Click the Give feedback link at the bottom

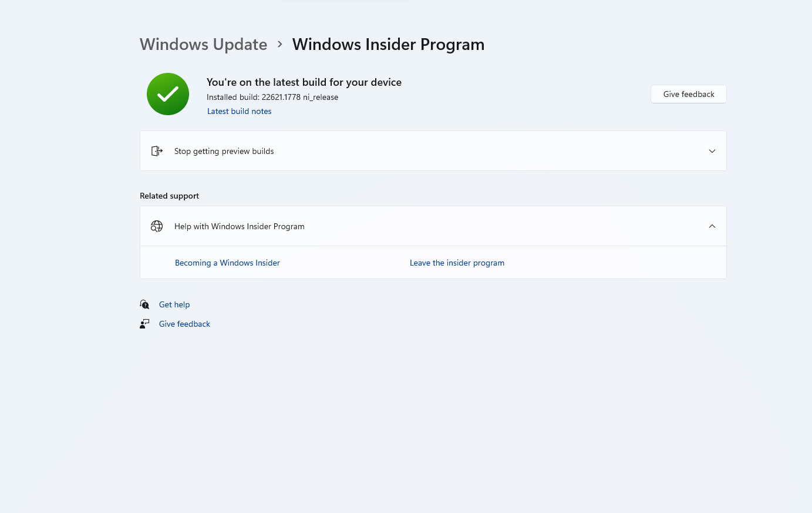(184, 324)
